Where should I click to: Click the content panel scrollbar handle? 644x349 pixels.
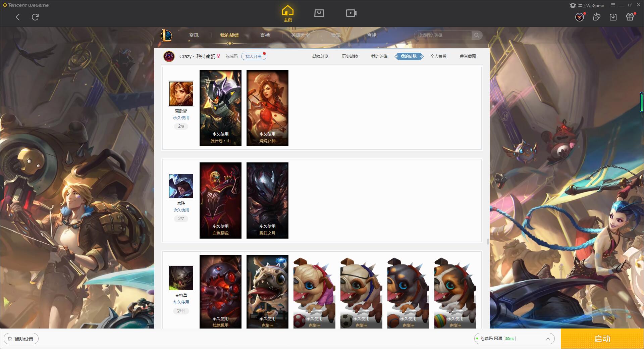click(488, 242)
